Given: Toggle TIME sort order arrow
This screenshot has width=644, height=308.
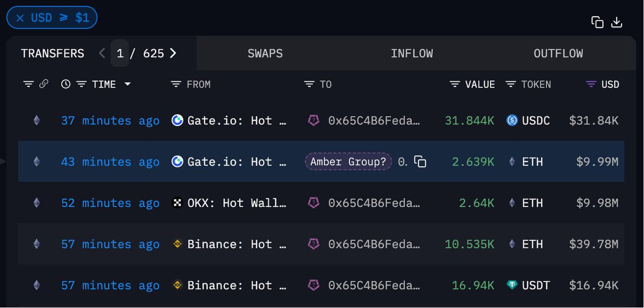Looking at the screenshot, I should tap(127, 84).
